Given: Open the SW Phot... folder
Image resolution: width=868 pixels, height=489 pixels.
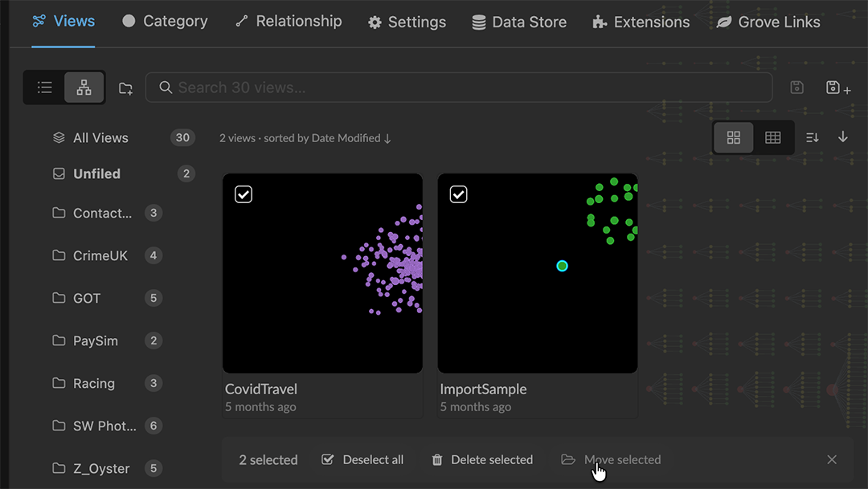Looking at the screenshot, I should pyautogui.click(x=107, y=426).
